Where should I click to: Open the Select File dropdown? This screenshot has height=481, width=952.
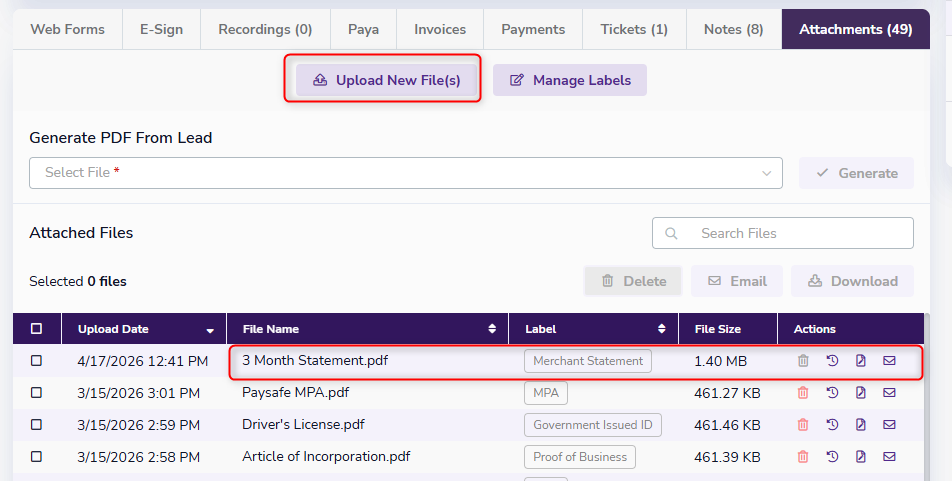pyautogui.click(x=406, y=173)
